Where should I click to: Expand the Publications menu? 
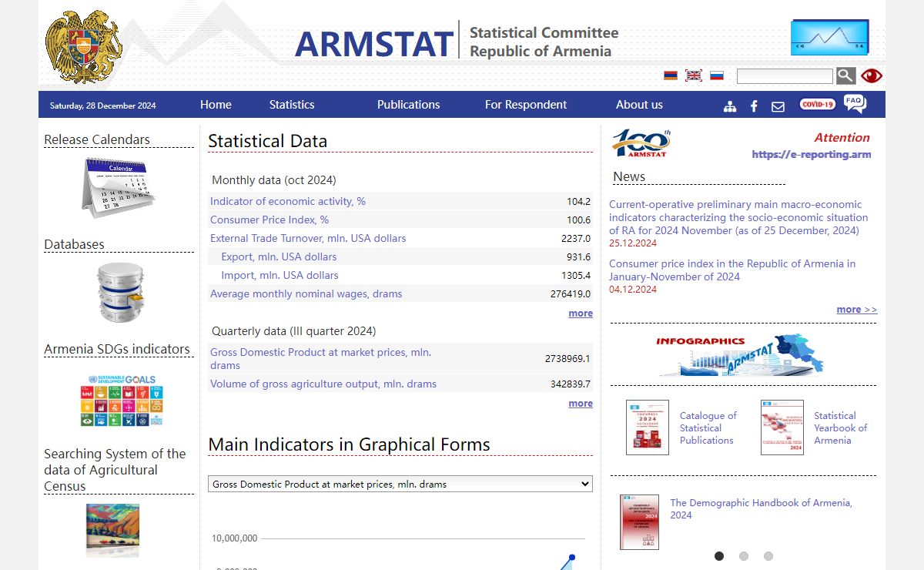[408, 105]
